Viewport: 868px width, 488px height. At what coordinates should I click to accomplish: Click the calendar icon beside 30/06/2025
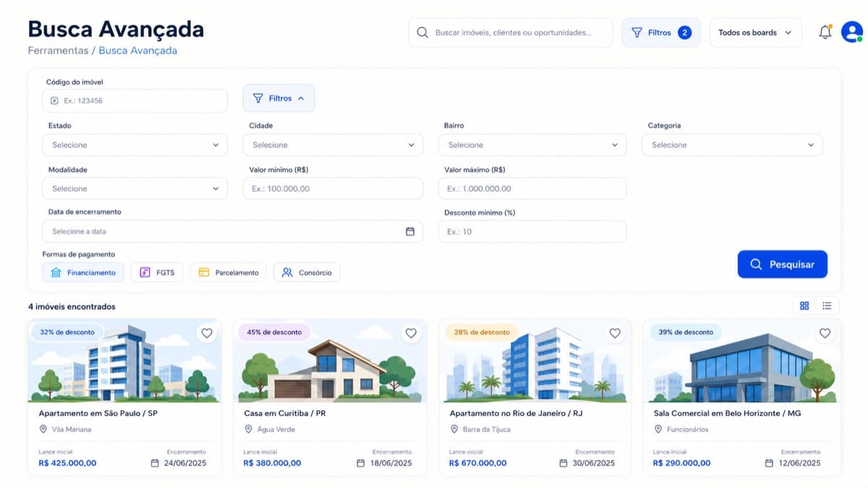pyautogui.click(x=563, y=463)
